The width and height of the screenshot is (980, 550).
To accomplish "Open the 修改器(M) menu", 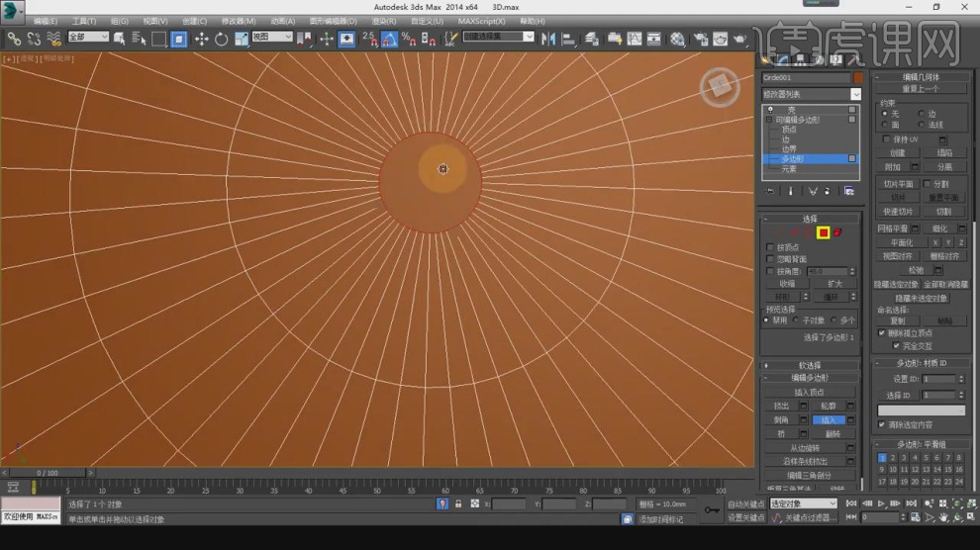I will pyautogui.click(x=239, y=21).
